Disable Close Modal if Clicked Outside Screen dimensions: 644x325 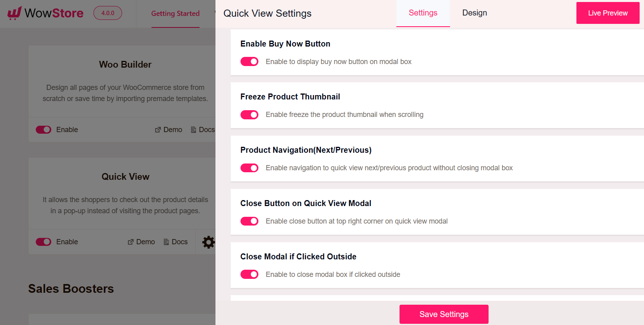(249, 274)
